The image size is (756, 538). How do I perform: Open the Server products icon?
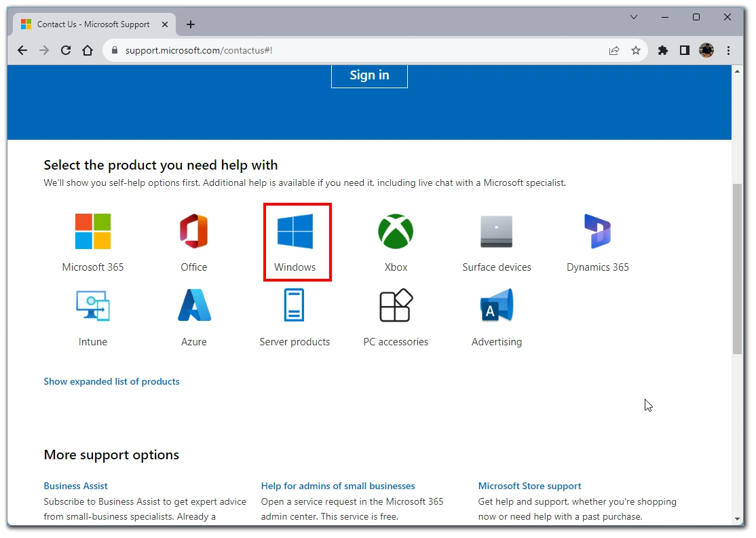tap(294, 305)
